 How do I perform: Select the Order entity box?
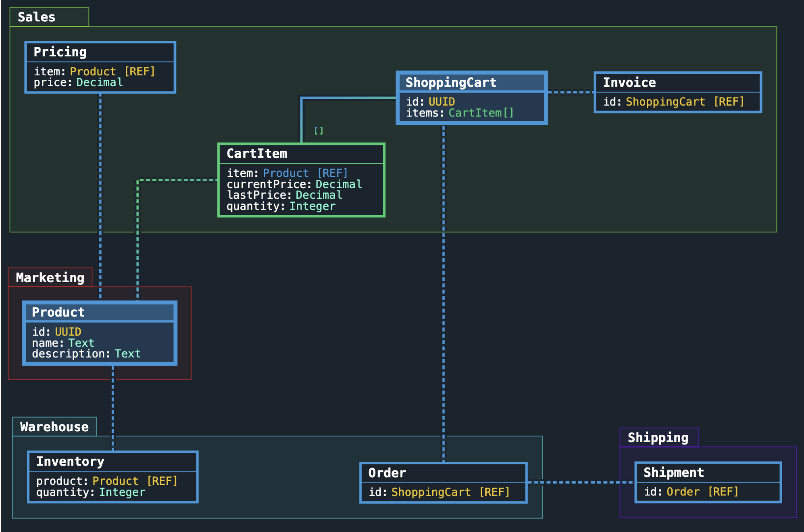click(443, 482)
